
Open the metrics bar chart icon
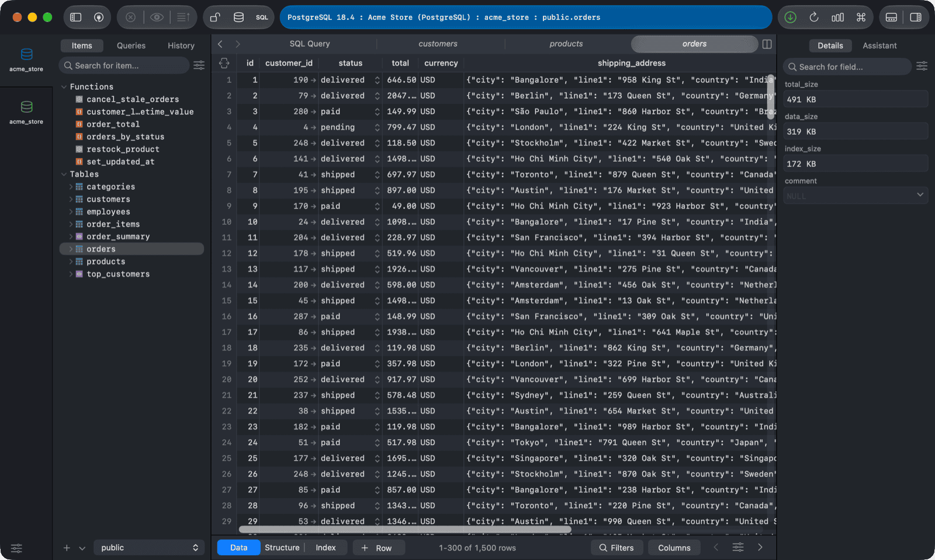[837, 18]
